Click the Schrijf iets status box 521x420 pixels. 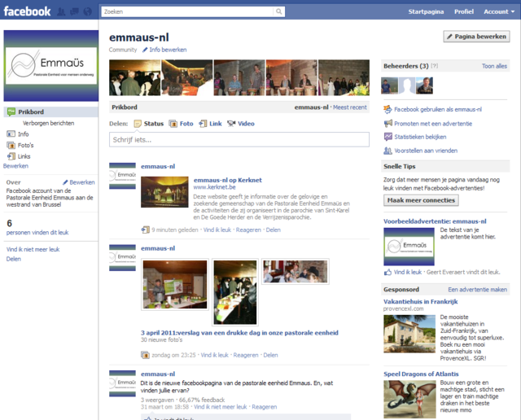point(239,139)
